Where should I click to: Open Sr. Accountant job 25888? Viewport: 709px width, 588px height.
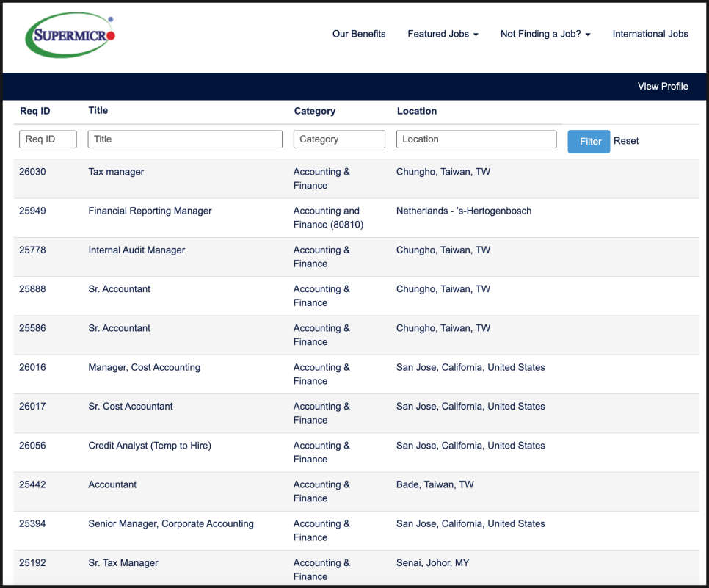point(120,289)
